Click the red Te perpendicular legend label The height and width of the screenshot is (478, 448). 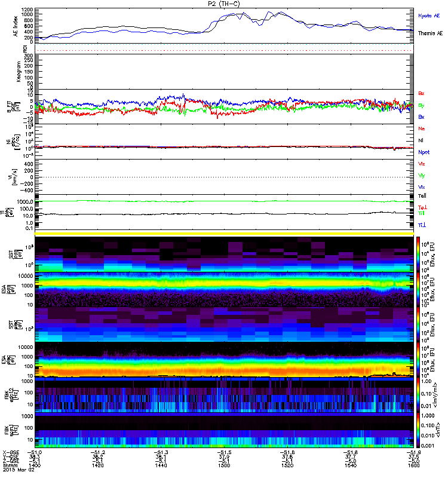click(422, 207)
